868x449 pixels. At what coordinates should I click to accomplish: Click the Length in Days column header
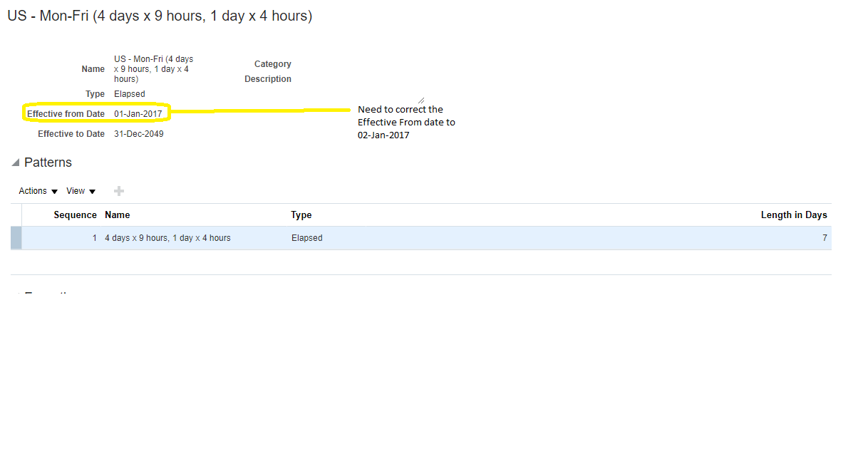(794, 215)
